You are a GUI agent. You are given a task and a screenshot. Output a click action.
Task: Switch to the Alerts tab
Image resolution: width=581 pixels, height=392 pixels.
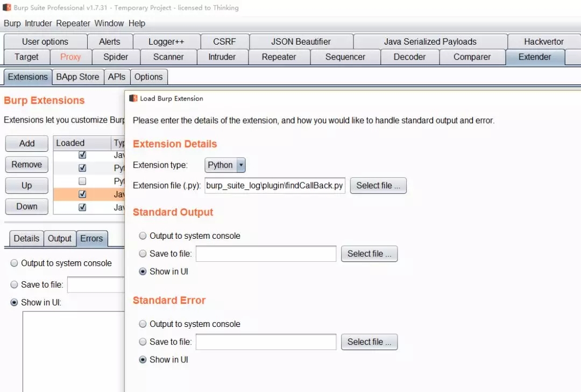click(110, 41)
